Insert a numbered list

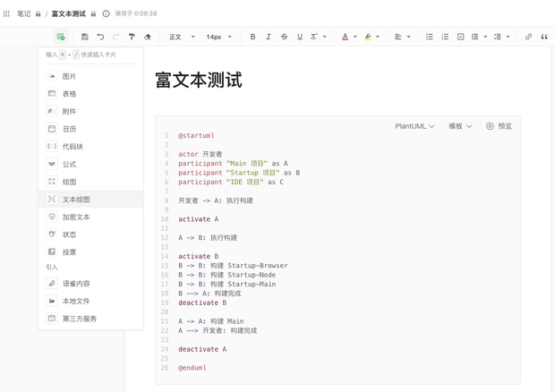(445, 37)
